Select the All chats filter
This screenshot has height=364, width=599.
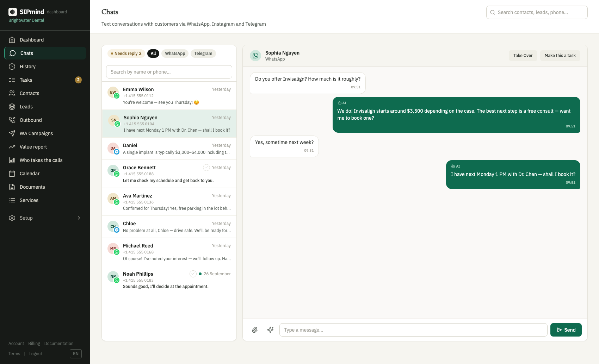pyautogui.click(x=153, y=54)
